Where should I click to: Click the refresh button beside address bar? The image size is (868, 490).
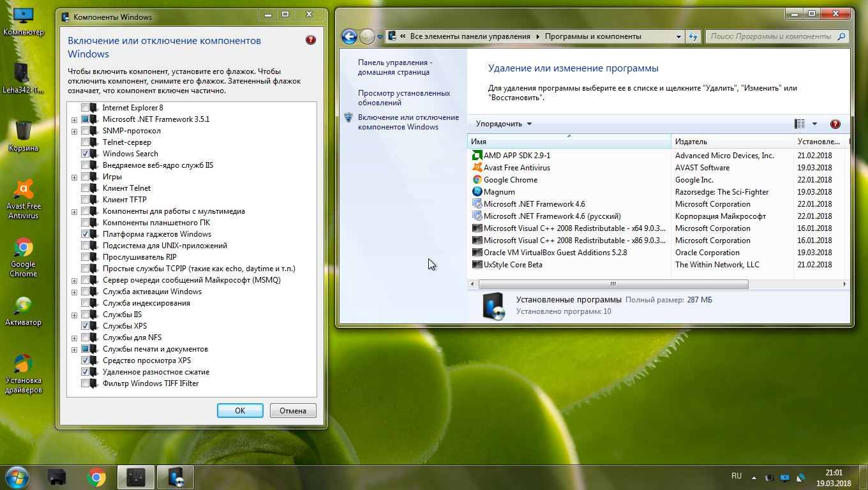tap(693, 36)
